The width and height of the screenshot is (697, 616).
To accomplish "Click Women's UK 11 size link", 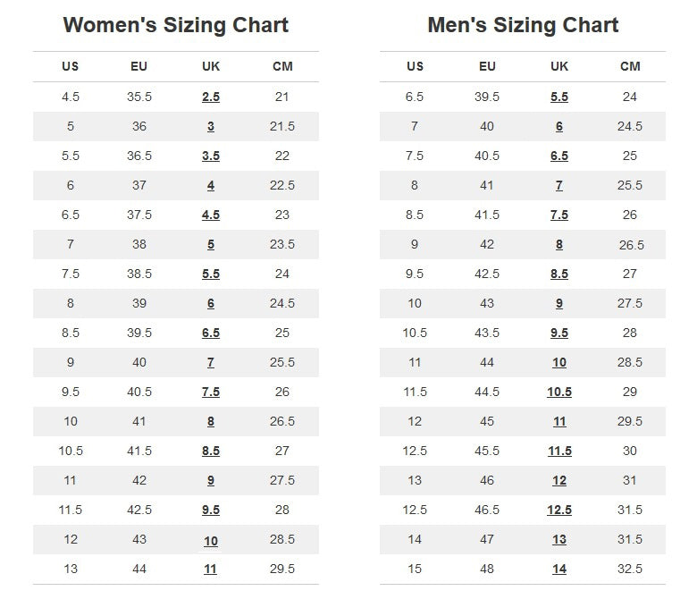I will coord(210,570).
